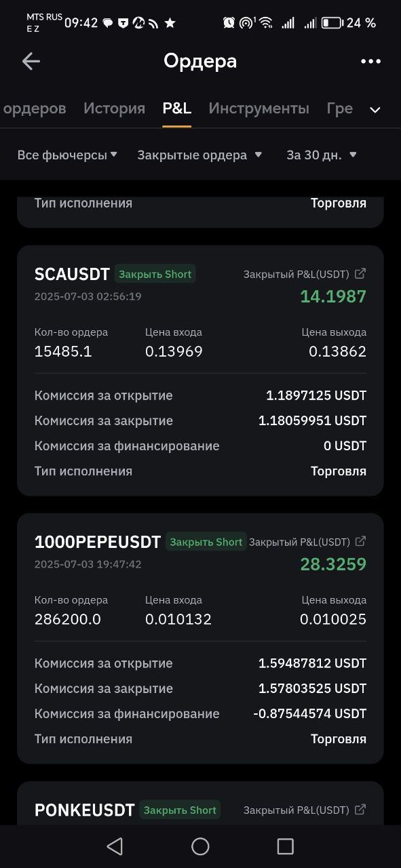Select the P&L tab
Image resolution: width=401 pixels, height=868 pixels.
176,108
